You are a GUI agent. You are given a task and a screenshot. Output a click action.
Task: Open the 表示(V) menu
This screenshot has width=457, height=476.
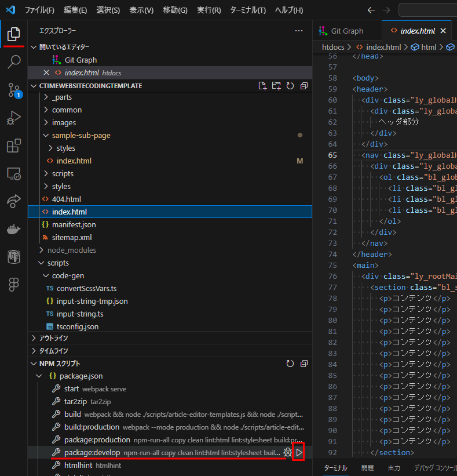coord(141,10)
